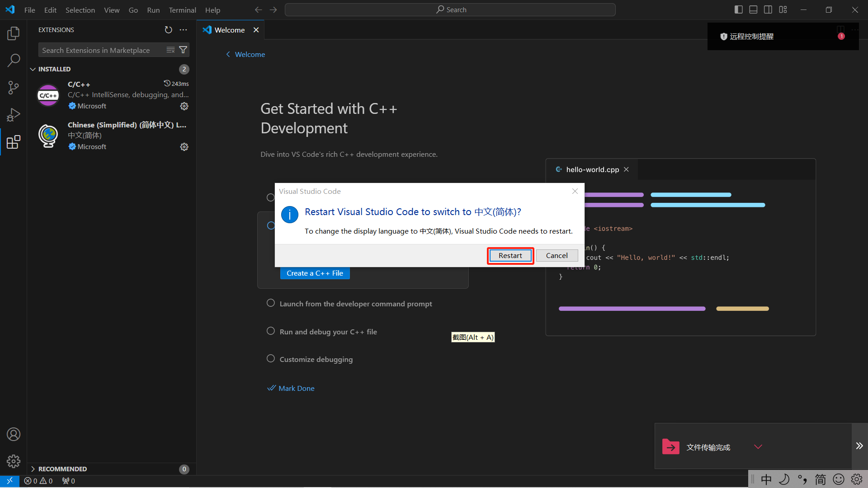868x488 pixels.
Task: Open the Selection menu
Action: coord(80,10)
